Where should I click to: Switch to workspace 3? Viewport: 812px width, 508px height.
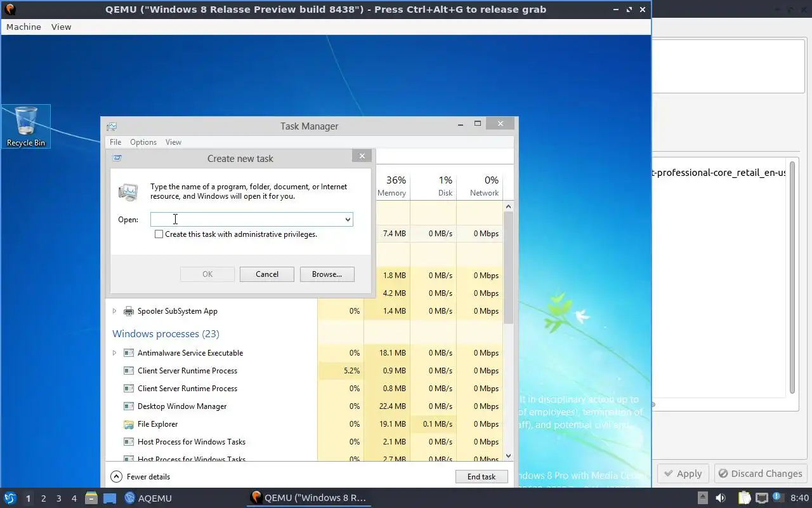point(59,498)
